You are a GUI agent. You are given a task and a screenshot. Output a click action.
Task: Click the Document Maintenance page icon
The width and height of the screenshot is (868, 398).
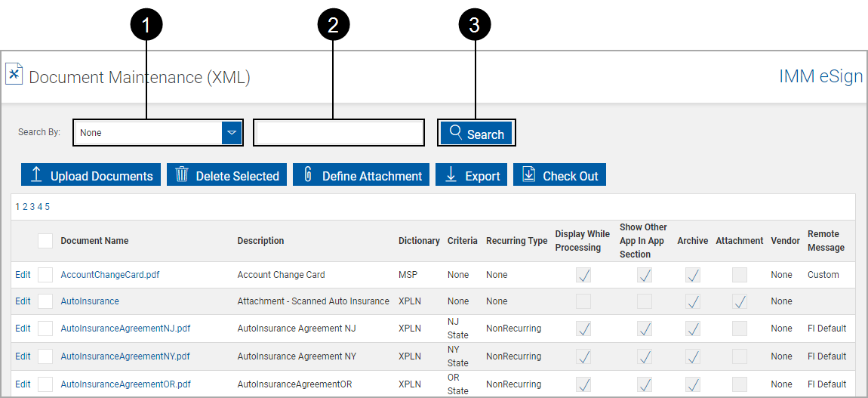point(14,73)
